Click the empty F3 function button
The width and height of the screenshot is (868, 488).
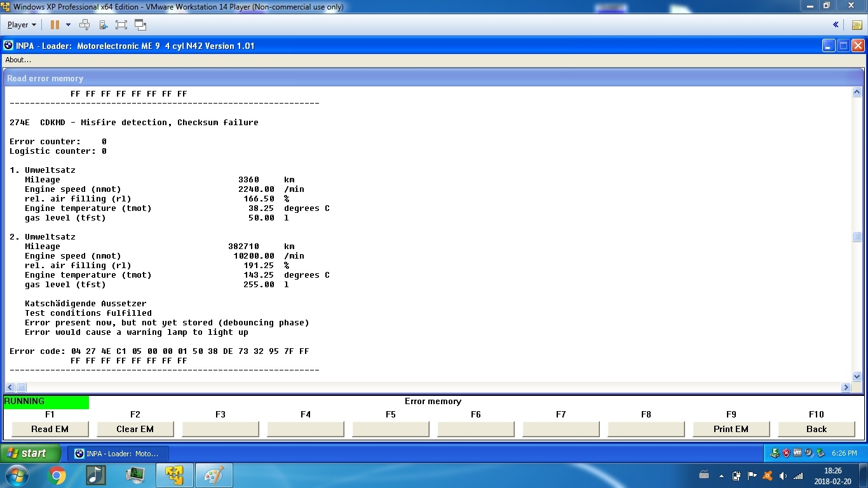[220, 429]
